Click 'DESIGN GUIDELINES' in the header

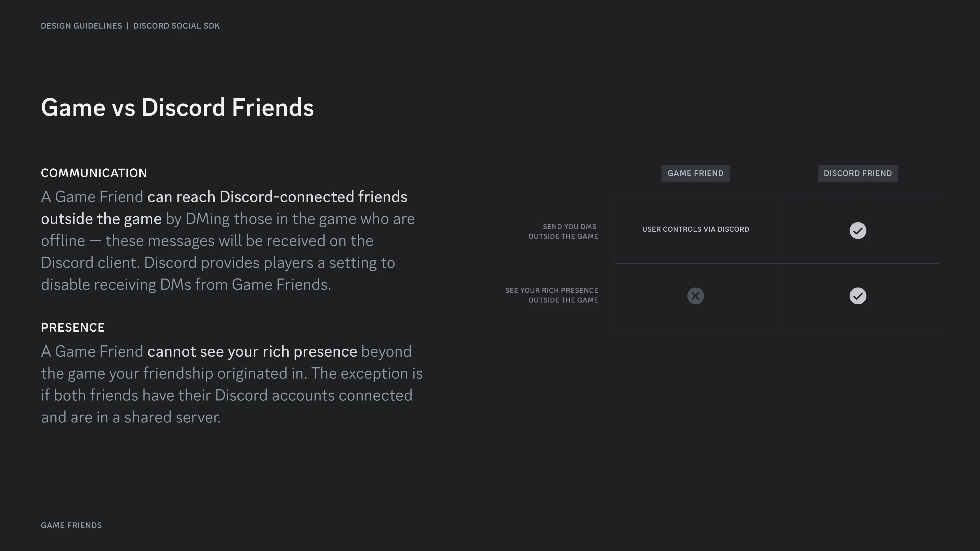(x=81, y=26)
